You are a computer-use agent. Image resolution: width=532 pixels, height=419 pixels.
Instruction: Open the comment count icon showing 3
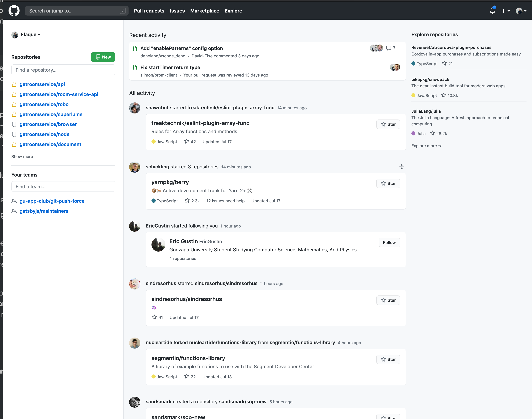click(390, 48)
